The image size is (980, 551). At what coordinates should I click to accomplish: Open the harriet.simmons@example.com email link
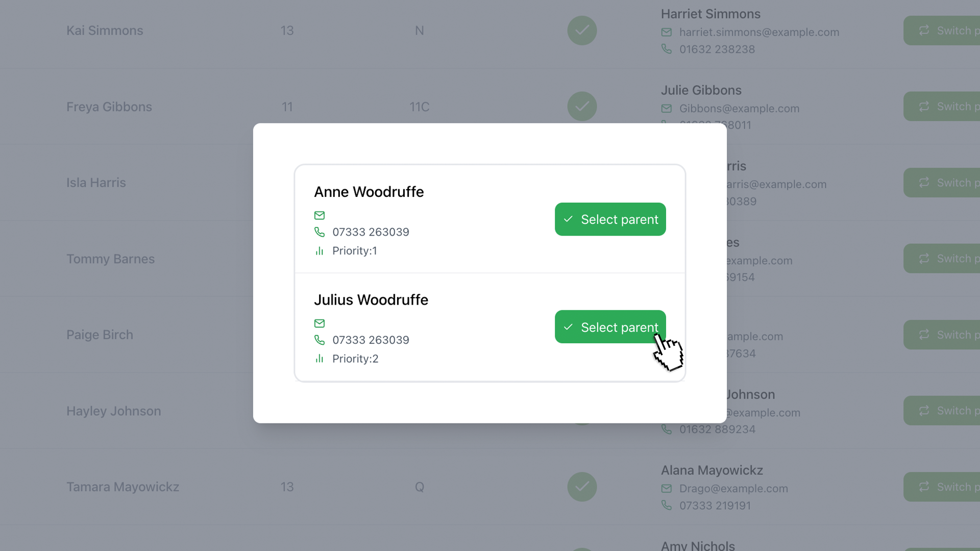[759, 32]
